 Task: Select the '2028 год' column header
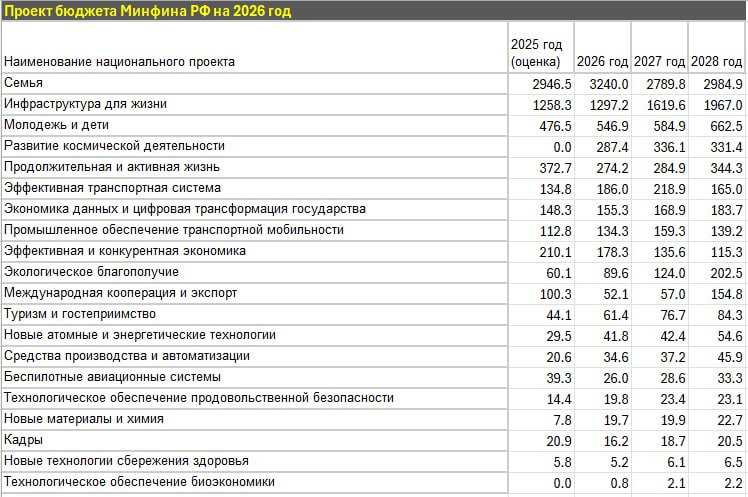(x=717, y=61)
